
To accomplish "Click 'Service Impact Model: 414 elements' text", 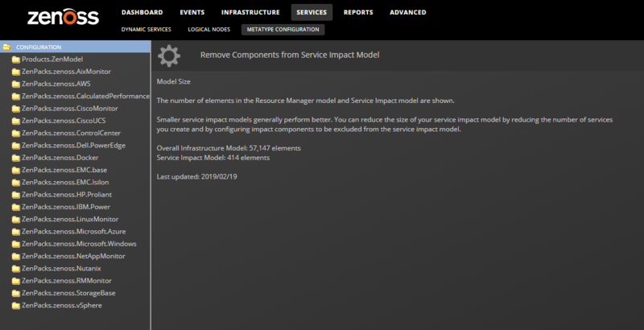I will tap(213, 158).
